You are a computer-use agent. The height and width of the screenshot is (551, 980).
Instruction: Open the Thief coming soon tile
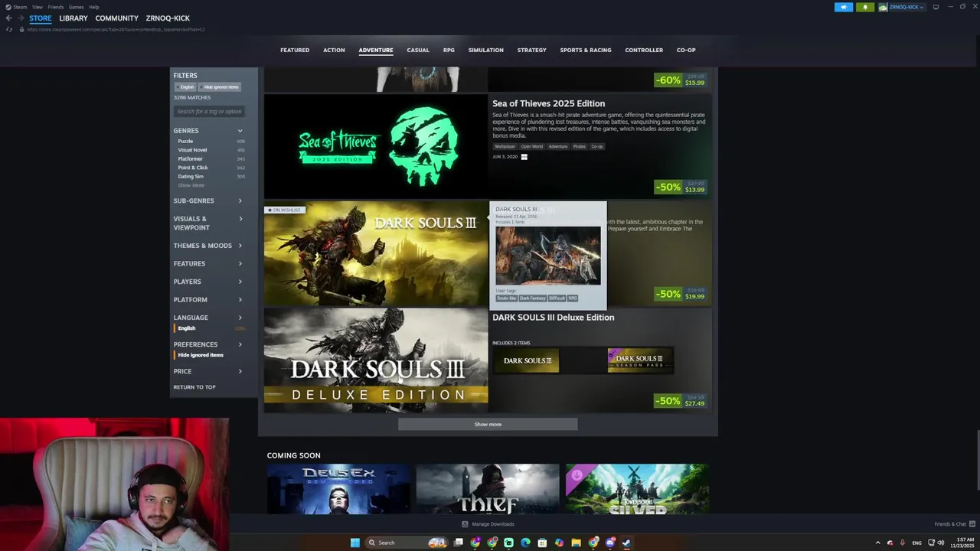pyautogui.click(x=488, y=489)
